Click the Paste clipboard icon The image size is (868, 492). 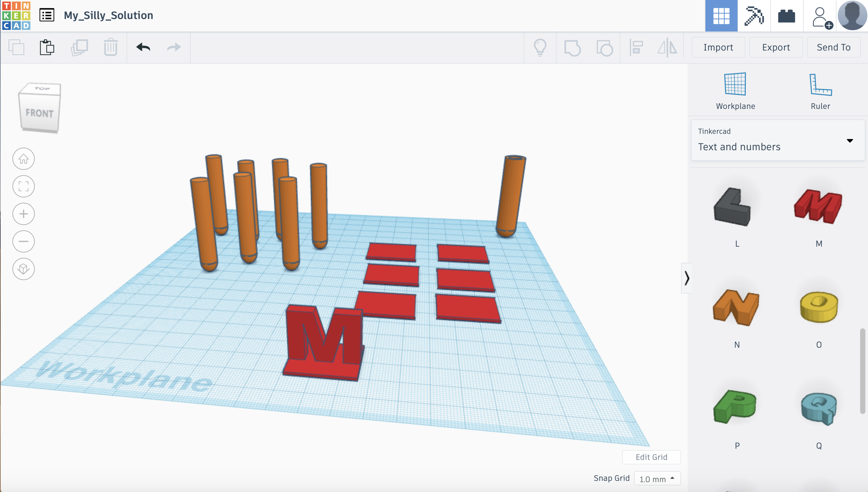[x=47, y=47]
